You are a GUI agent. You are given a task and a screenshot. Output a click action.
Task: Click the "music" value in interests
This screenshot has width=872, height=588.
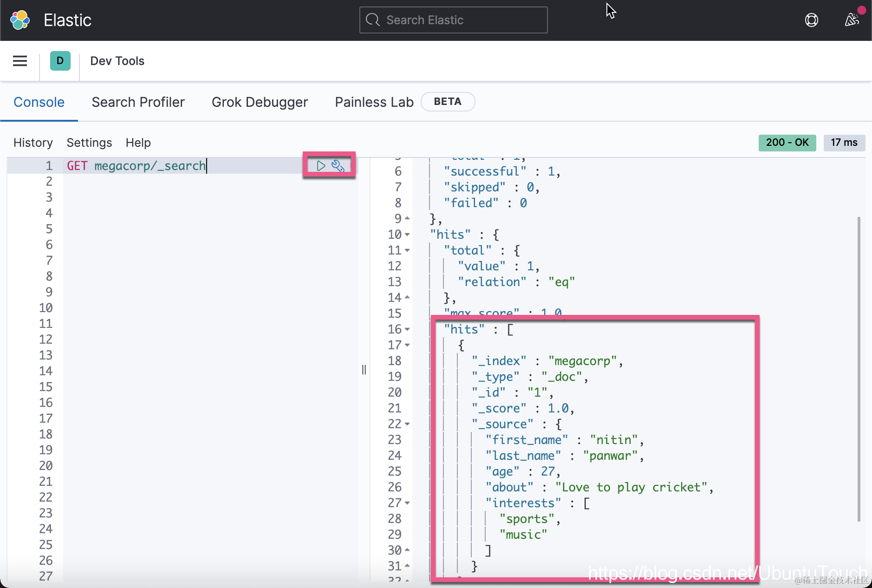pos(523,535)
